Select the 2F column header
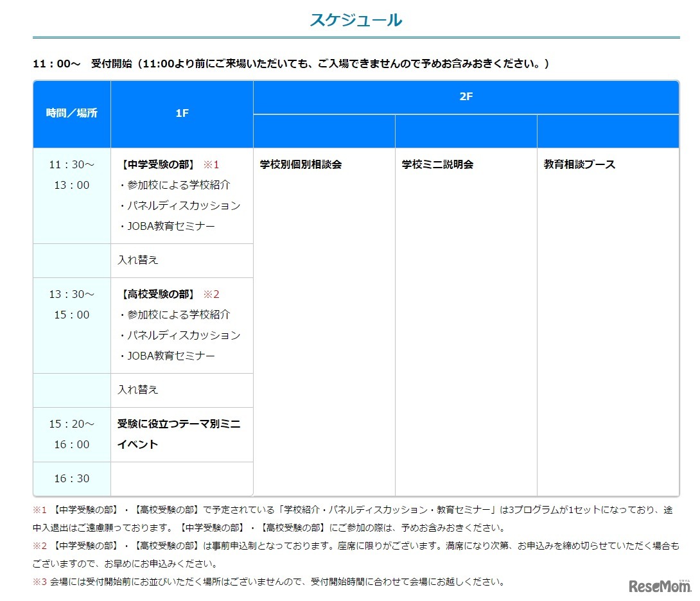Image resolution: width=700 pixels, height=601 pixels. coord(466,97)
